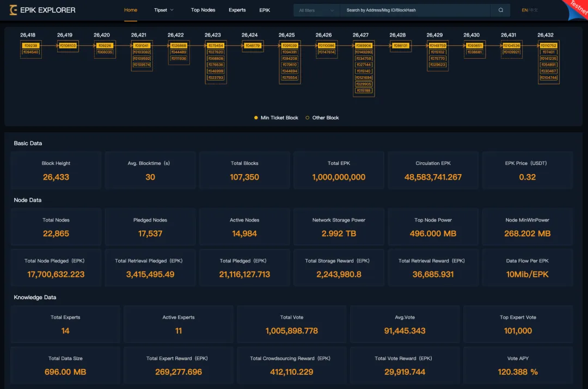Image resolution: width=588 pixels, height=389 pixels.
Task: Select block f075454 in tipset 26,423
Action: pos(216,46)
